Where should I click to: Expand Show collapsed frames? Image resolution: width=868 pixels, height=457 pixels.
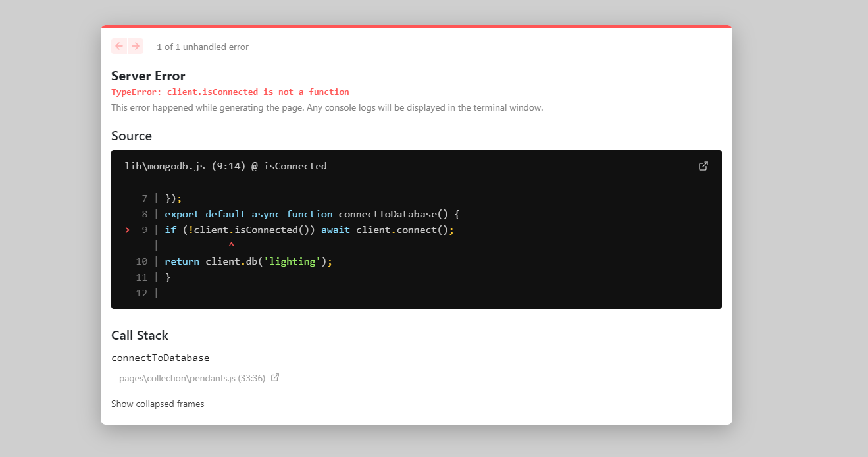157,404
